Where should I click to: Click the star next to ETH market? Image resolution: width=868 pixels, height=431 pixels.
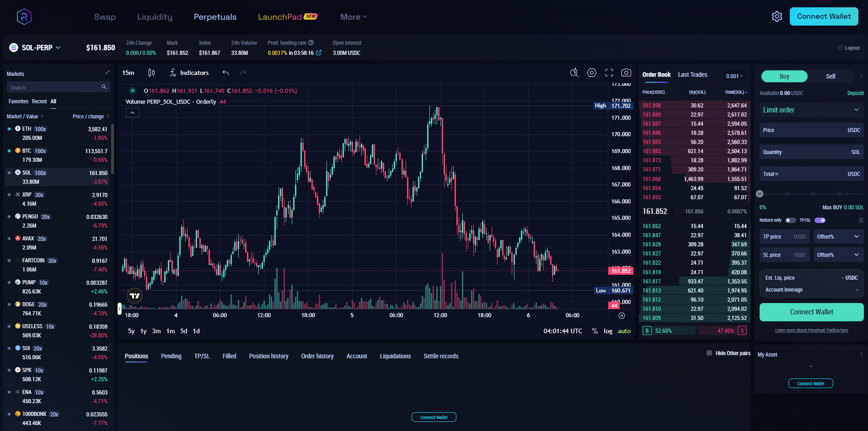pyautogui.click(x=9, y=129)
